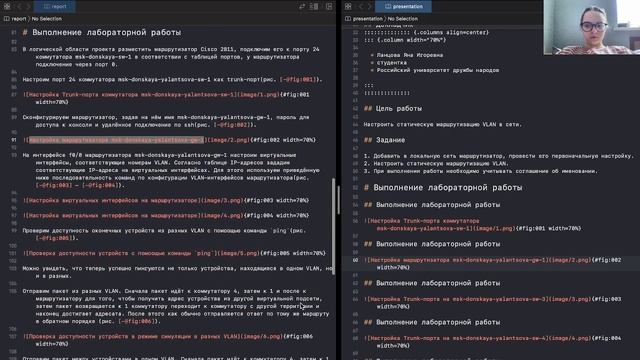Click reference '[-@fig:001]' in report
Image resolution: width=640 pixels, height=360 pixels.
click(x=298, y=80)
